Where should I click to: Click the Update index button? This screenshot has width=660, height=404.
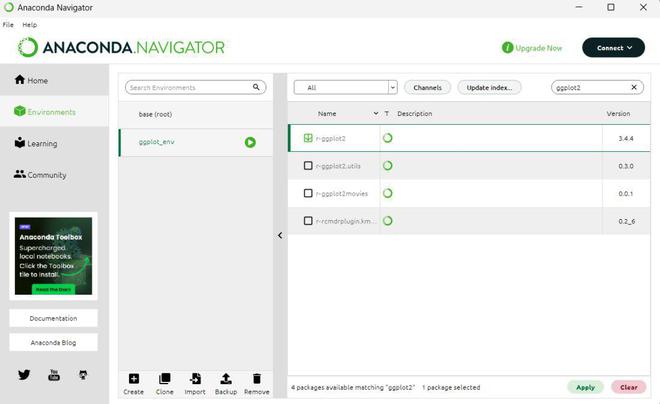tap(489, 88)
